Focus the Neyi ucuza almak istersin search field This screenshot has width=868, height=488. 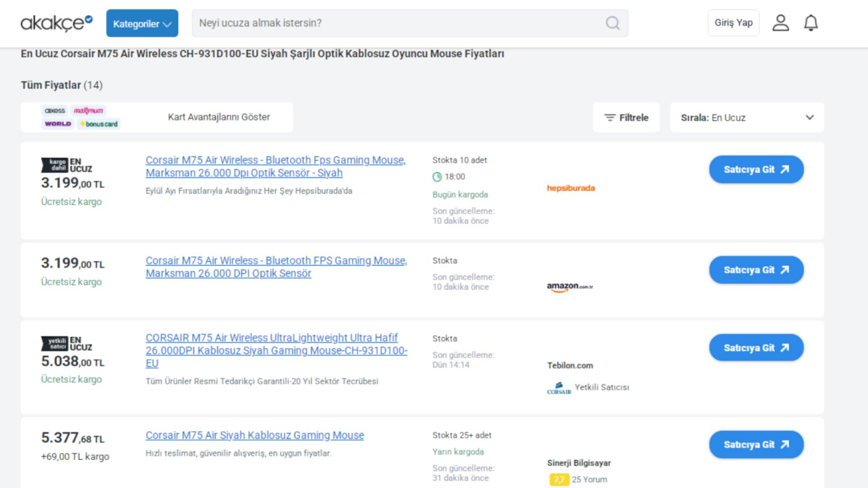coord(398,23)
